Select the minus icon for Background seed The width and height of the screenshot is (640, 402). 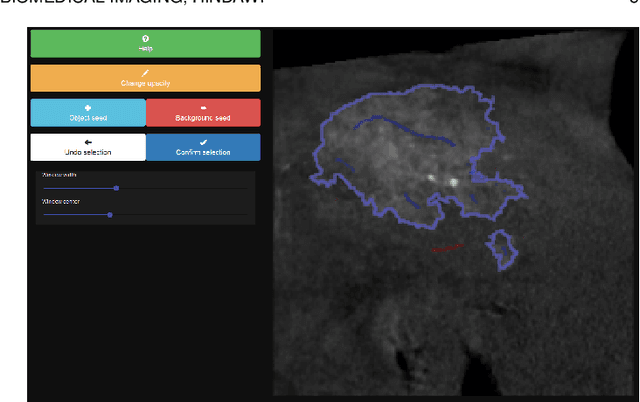(x=203, y=108)
